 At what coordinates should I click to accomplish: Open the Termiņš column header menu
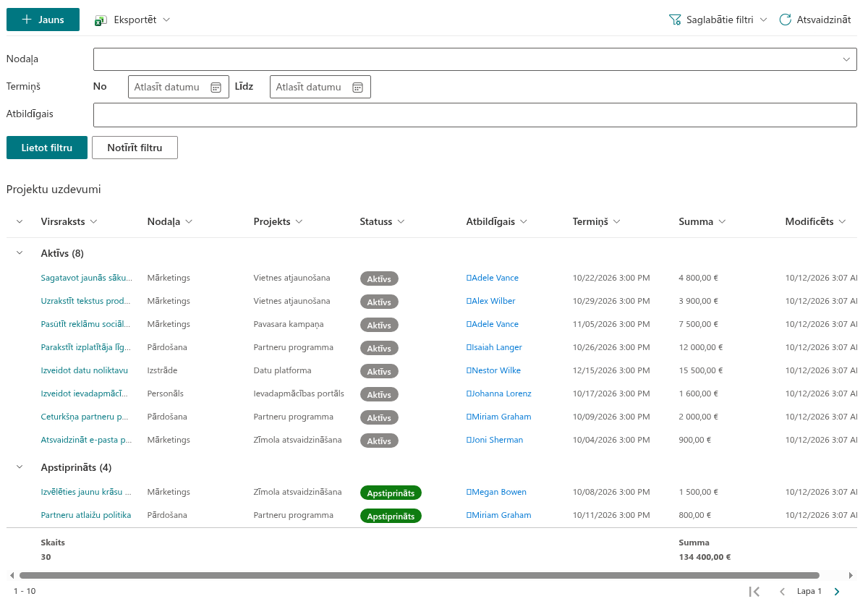pos(597,221)
